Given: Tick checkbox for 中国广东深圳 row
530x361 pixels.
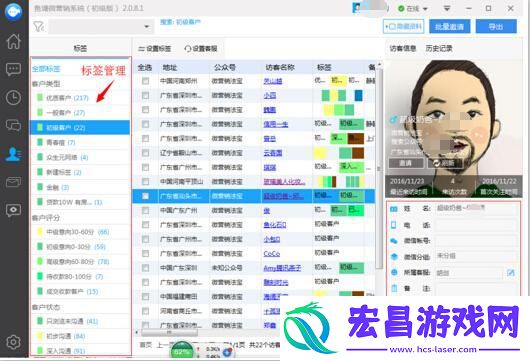Looking at the screenshot, I should click(x=145, y=268).
